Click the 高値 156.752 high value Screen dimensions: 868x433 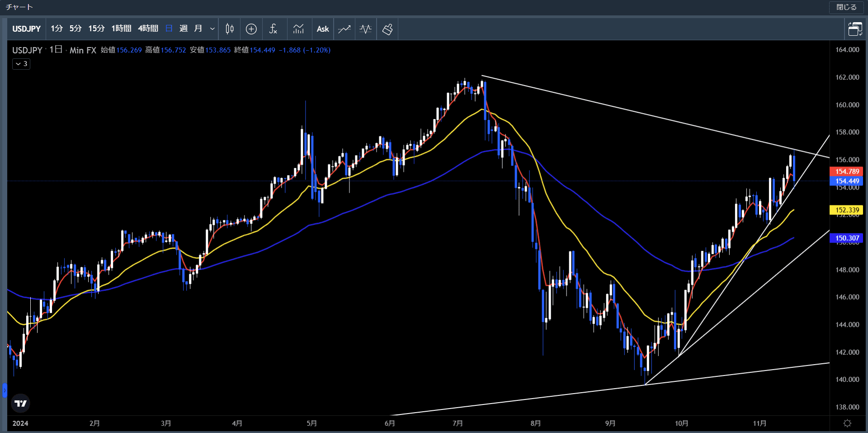coord(165,50)
